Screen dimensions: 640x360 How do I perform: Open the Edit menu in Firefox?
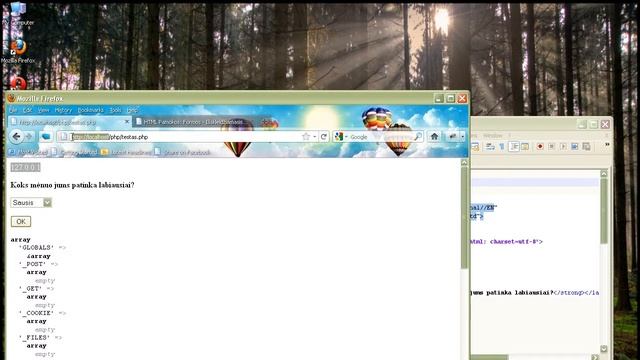[x=27, y=110]
